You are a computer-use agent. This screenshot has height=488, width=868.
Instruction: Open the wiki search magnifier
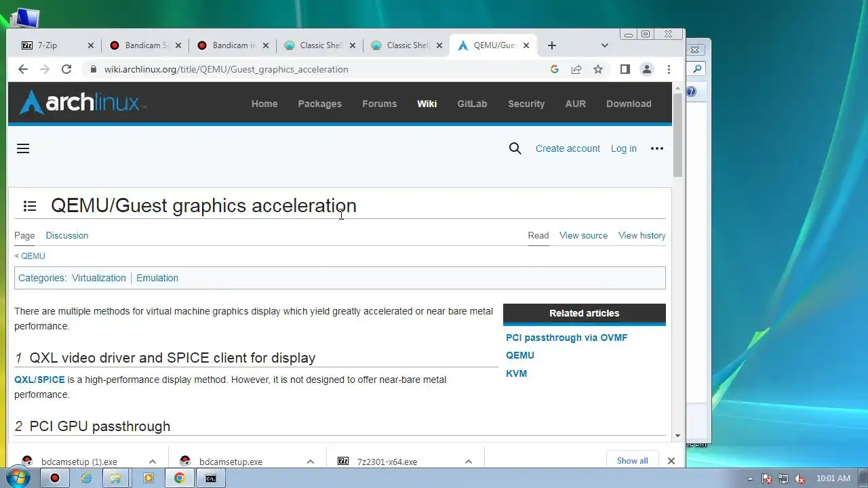(x=515, y=148)
